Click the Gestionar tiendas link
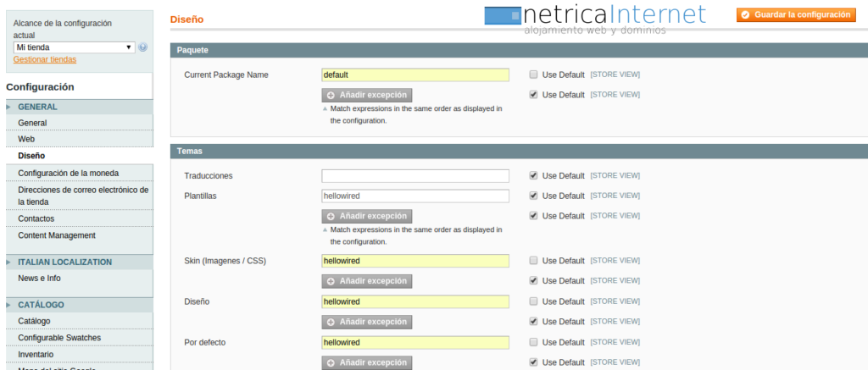The image size is (868, 370). pos(45,59)
